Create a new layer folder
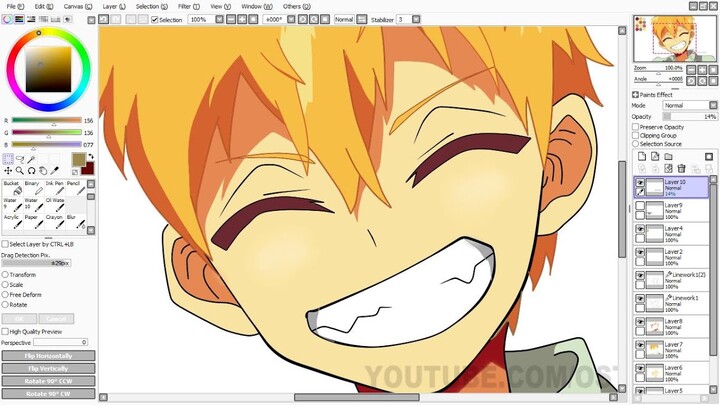Image resolution: width=720 pixels, height=405 pixels. [669, 157]
